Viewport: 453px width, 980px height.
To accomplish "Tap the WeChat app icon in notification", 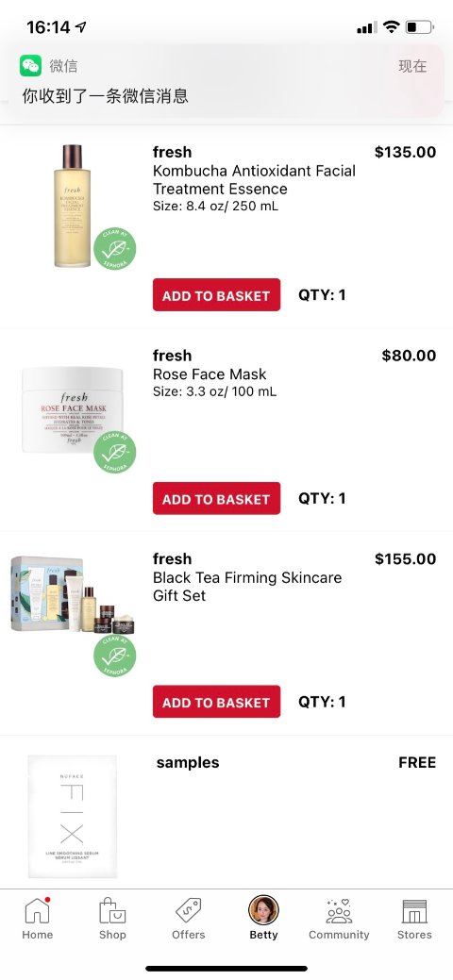I will (x=30, y=65).
